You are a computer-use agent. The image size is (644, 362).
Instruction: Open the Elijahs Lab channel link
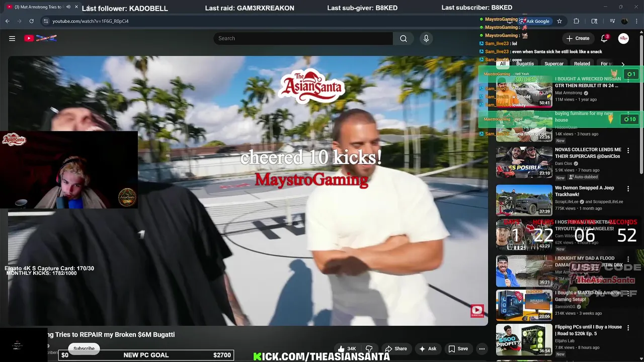click(565, 341)
